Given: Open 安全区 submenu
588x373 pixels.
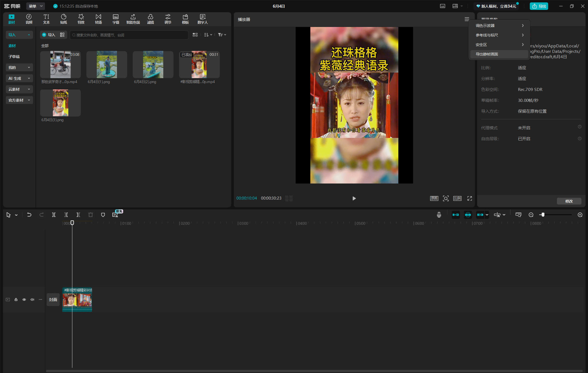Looking at the screenshot, I should [499, 45].
